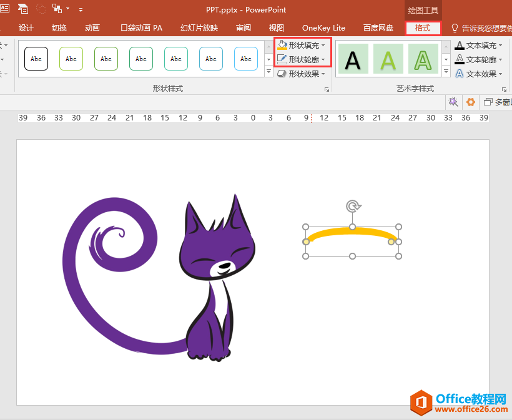Click the 形状效果 icon

click(x=282, y=74)
